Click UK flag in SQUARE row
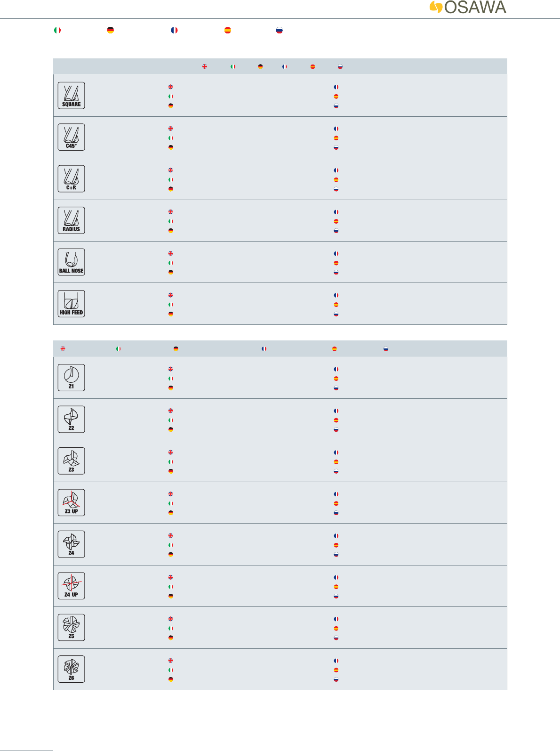The width and height of the screenshot is (560, 751). coord(170,87)
